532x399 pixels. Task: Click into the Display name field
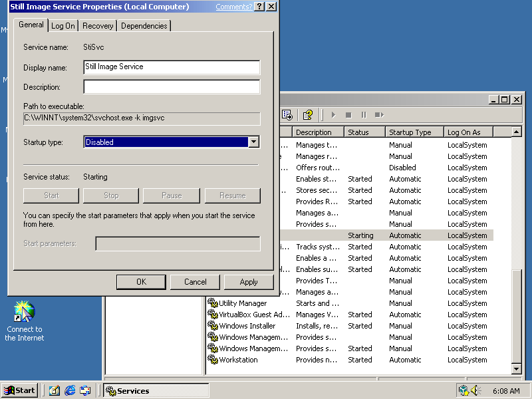point(171,66)
